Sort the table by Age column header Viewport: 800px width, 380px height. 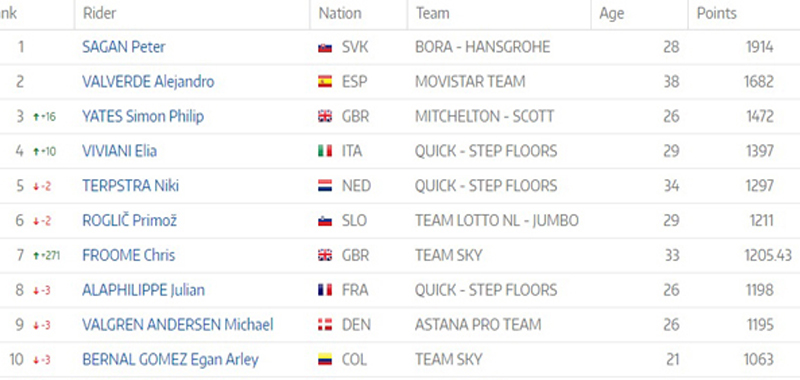[x=611, y=14]
